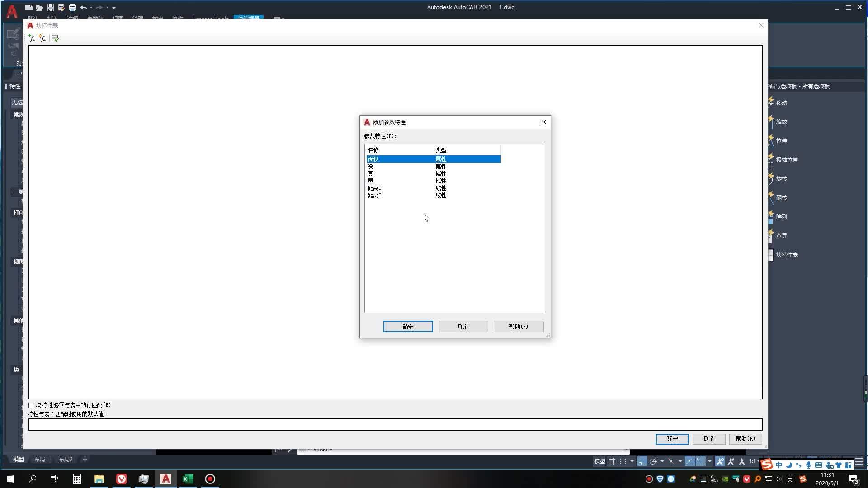Click the customization menu icon in status bar
This screenshot has width=868, height=488.
[859, 461]
